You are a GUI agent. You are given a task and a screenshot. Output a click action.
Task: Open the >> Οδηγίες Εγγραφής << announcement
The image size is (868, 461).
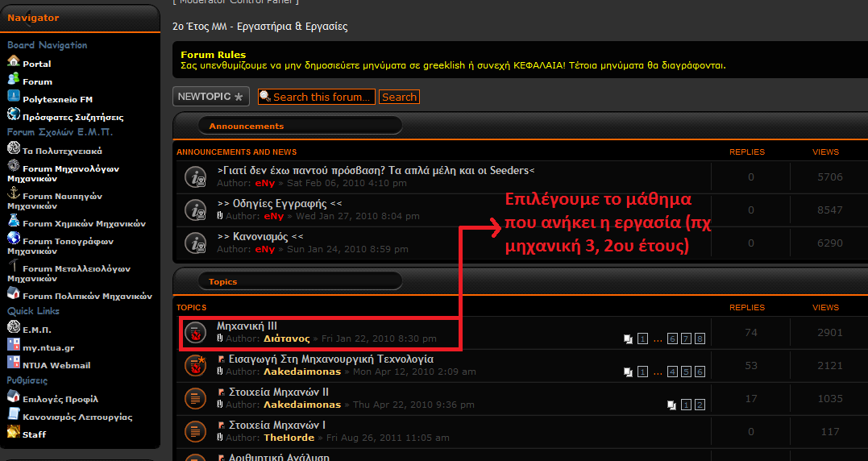pyautogui.click(x=279, y=204)
